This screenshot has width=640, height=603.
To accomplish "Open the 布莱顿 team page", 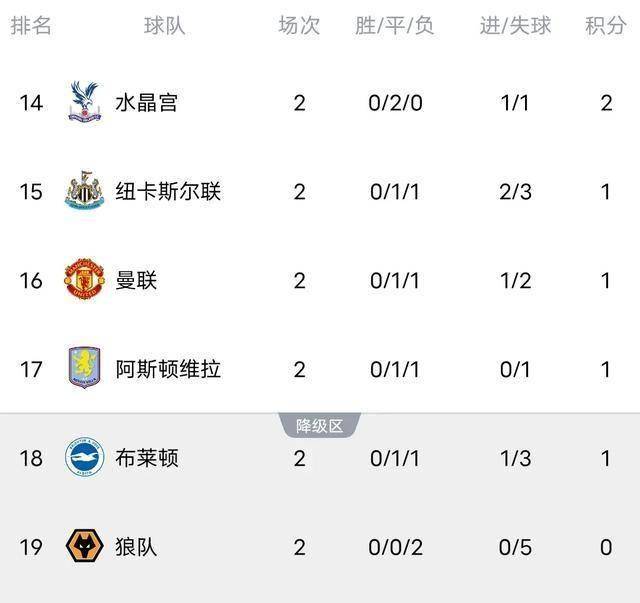I will pos(147,458).
